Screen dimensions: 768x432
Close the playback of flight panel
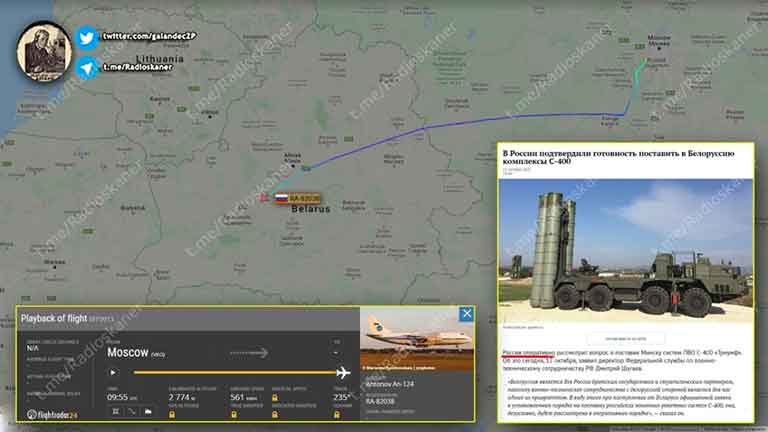[466, 314]
